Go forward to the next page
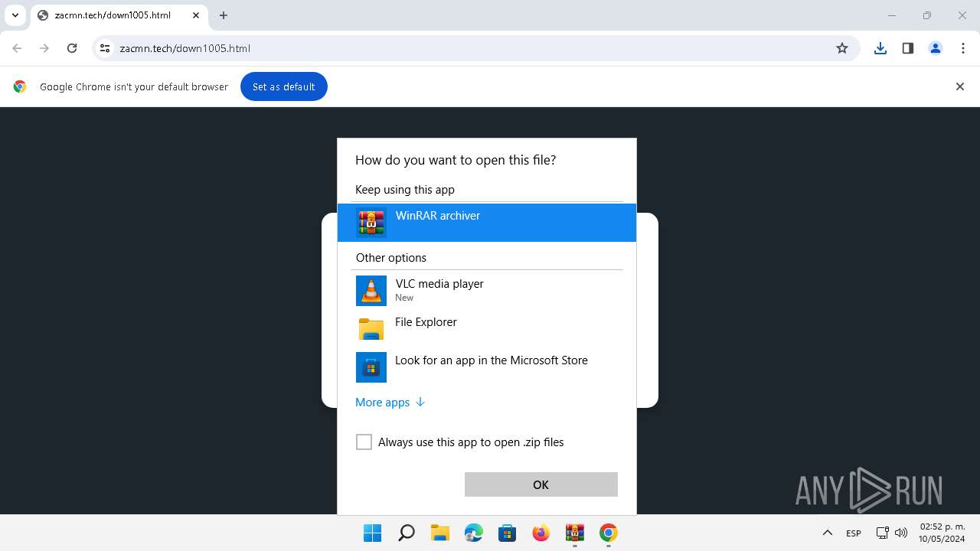Viewport: 980px width, 551px height. (x=44, y=48)
